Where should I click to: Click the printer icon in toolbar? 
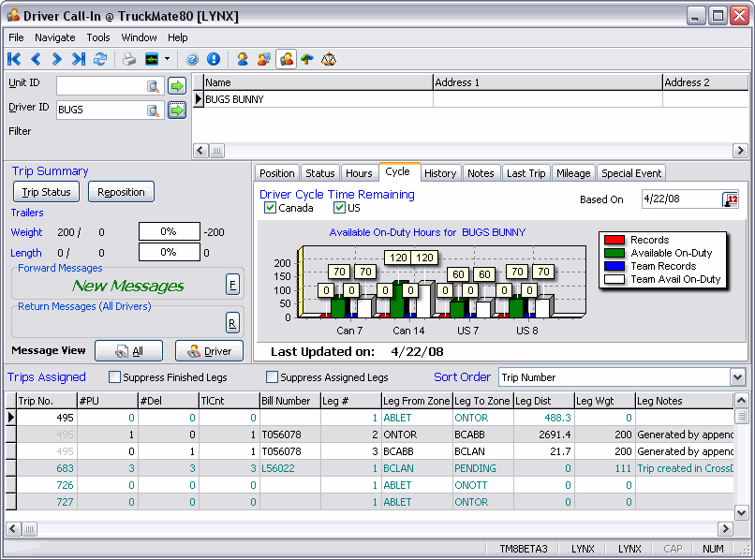(128, 59)
